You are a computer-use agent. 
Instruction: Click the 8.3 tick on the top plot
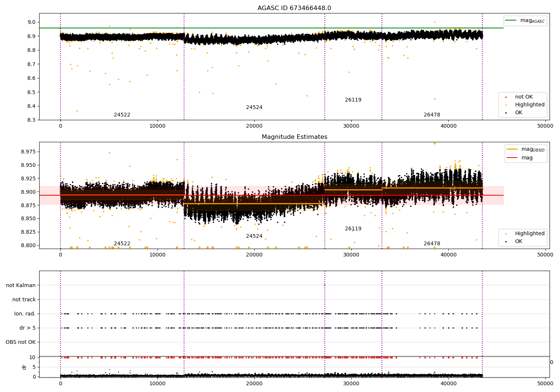32,120
